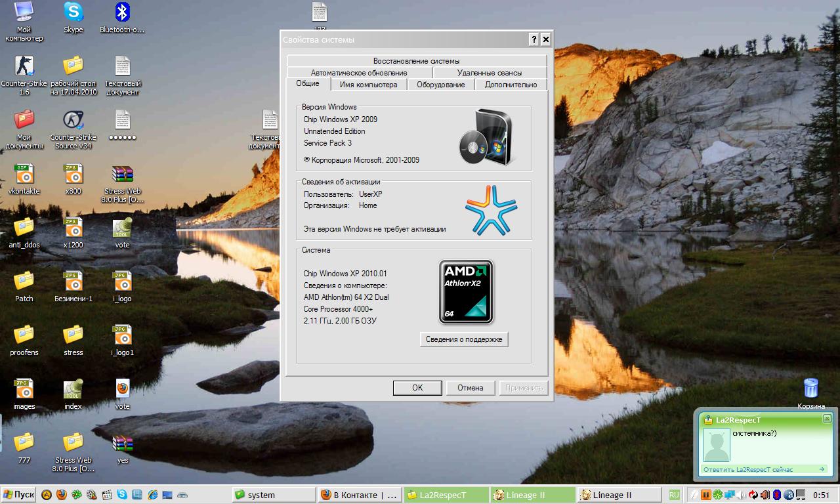Viewport: 840px width, 504px height.
Task: Select the рабочий стол на 17.04.2010 folder
Action: tap(73, 75)
